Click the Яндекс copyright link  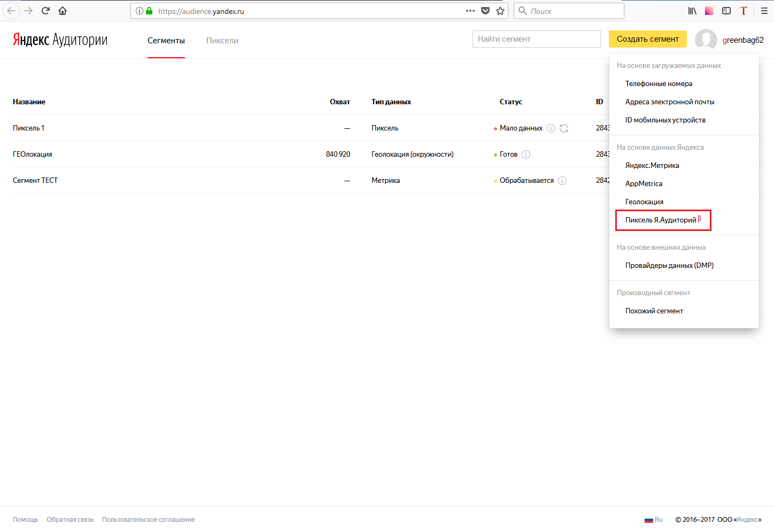pos(748,520)
